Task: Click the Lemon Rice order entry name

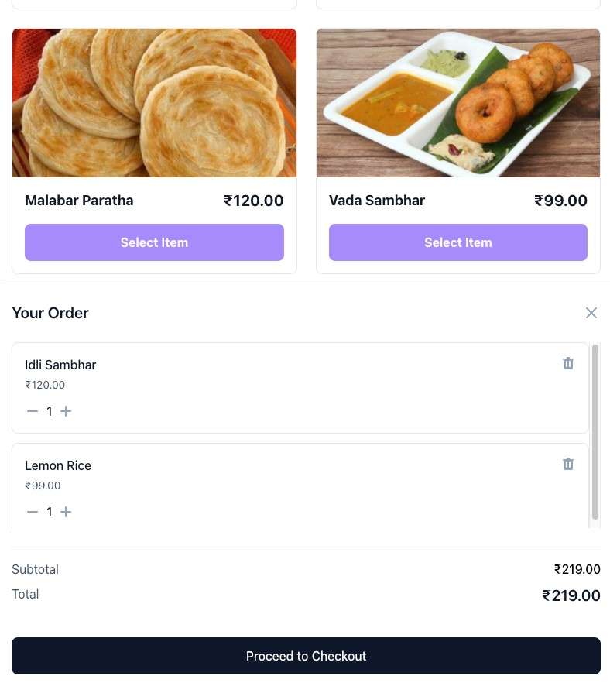Action: [58, 465]
